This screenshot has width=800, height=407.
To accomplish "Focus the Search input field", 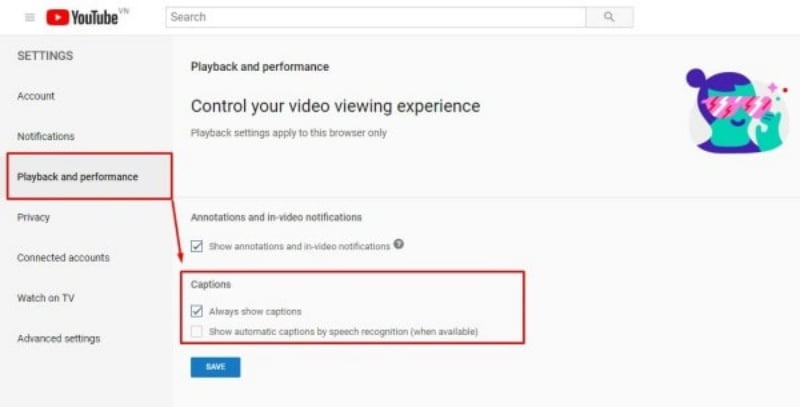I will tap(375, 17).
